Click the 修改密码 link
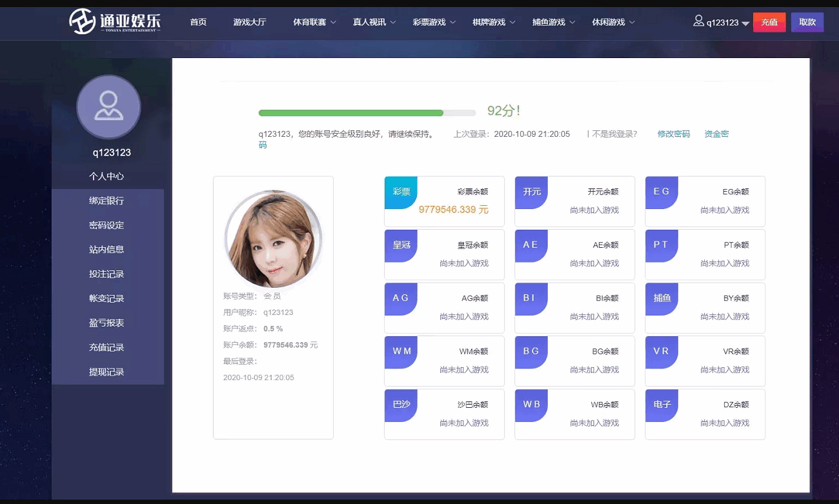839x504 pixels. (x=673, y=134)
